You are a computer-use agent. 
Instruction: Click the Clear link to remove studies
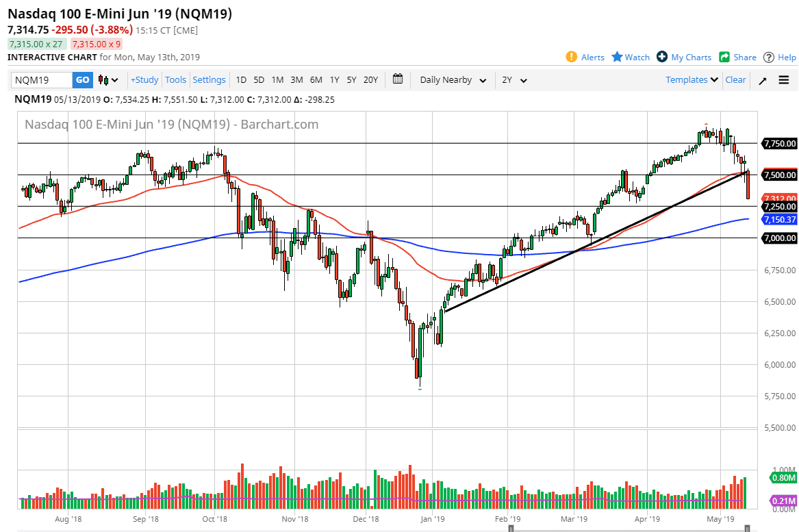point(735,80)
